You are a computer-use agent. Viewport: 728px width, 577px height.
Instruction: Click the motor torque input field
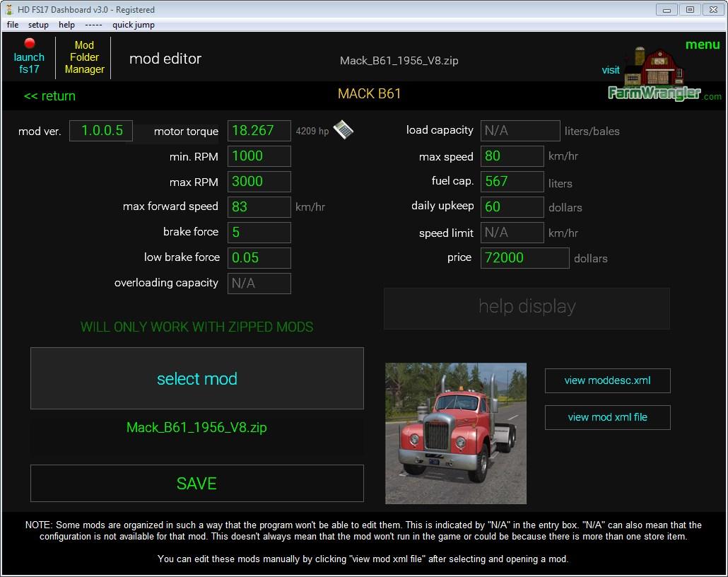pos(259,131)
